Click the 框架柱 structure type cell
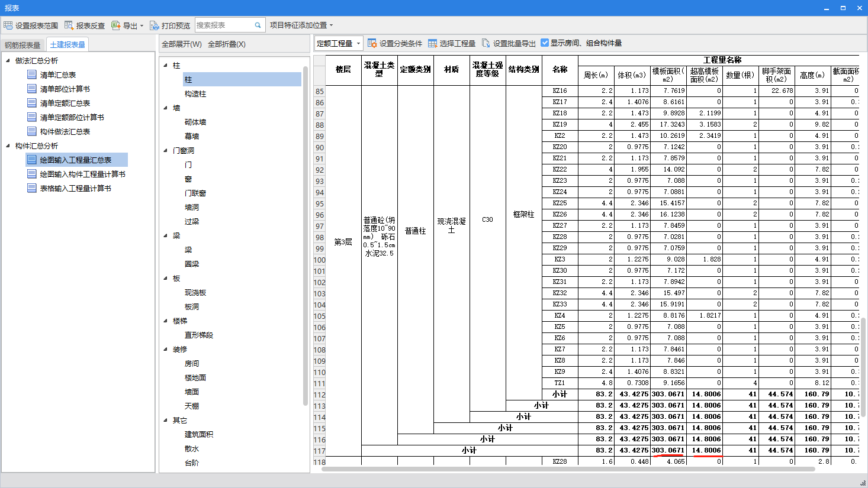This screenshot has width=868, height=488. point(523,214)
